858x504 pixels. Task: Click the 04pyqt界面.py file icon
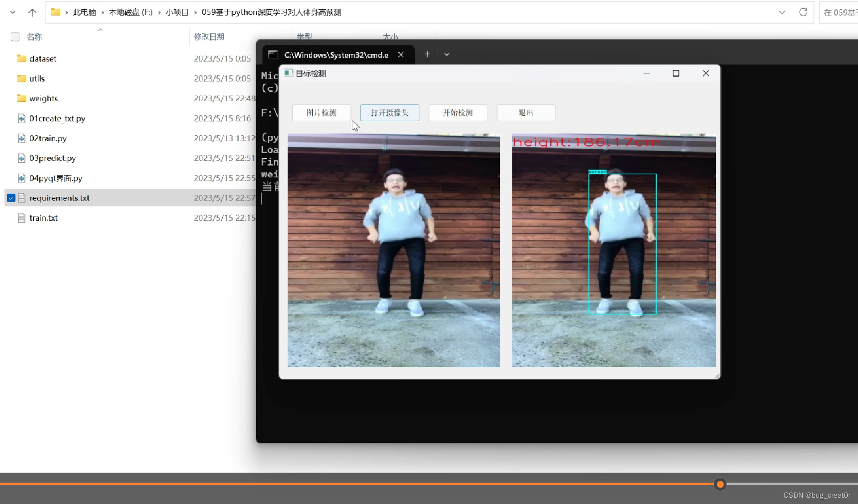point(21,178)
